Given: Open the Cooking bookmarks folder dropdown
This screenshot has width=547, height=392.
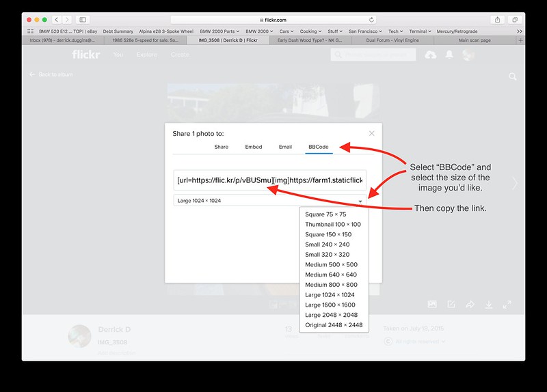Looking at the screenshot, I should point(311,31).
